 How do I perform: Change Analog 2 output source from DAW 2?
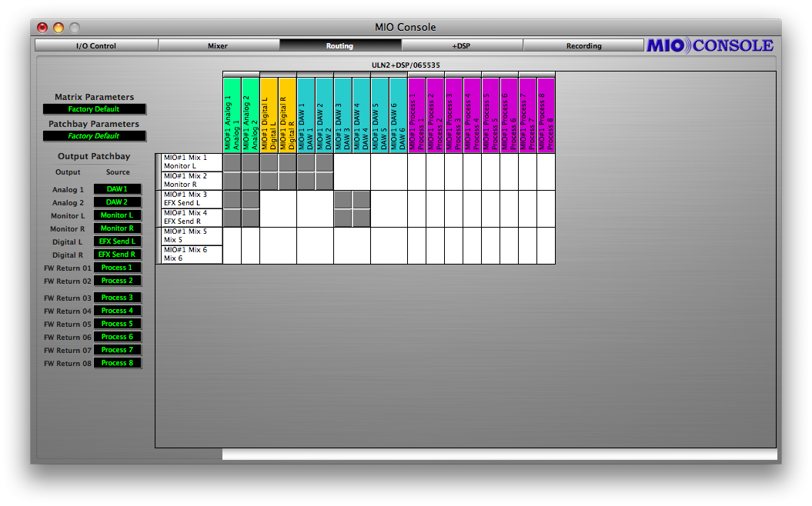pos(118,202)
